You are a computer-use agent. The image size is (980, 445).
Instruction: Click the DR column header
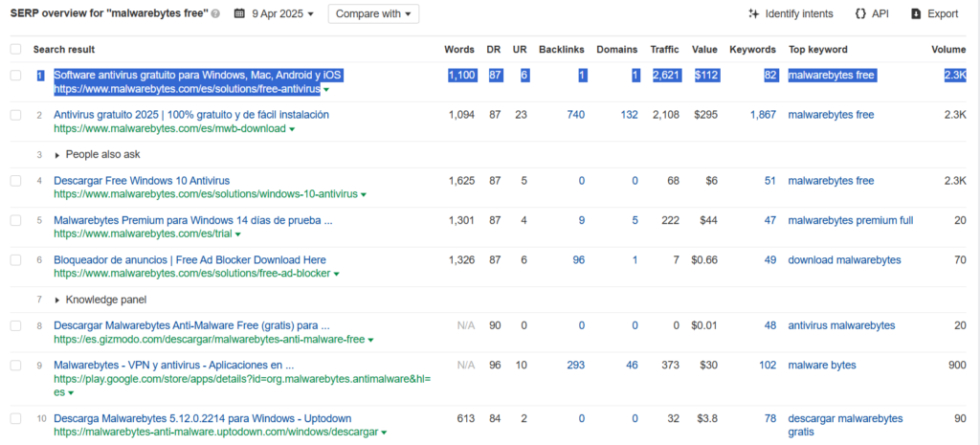point(493,50)
